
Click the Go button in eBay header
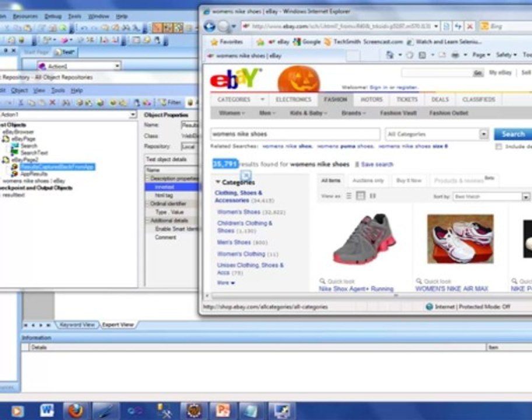click(x=478, y=73)
